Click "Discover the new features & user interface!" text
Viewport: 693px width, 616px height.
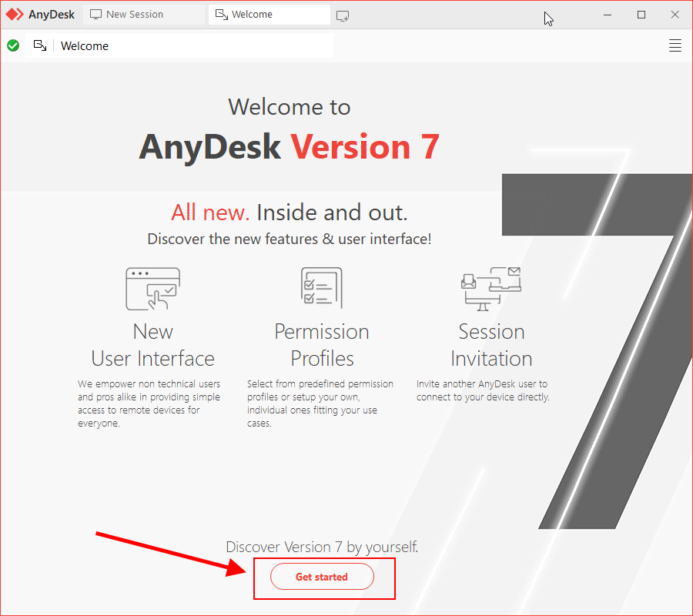tap(289, 239)
